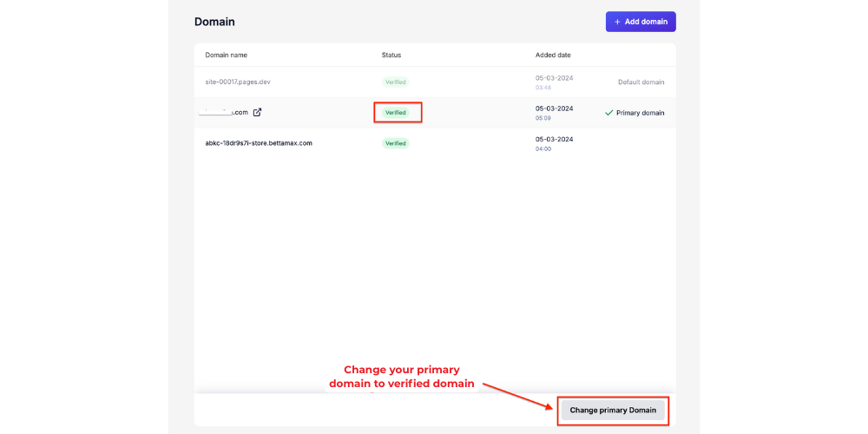Image resolution: width=868 pixels, height=434 pixels.
Task: Select the abkc-18dr9s7l-store.bettamax.com domain
Action: pyautogui.click(x=258, y=143)
